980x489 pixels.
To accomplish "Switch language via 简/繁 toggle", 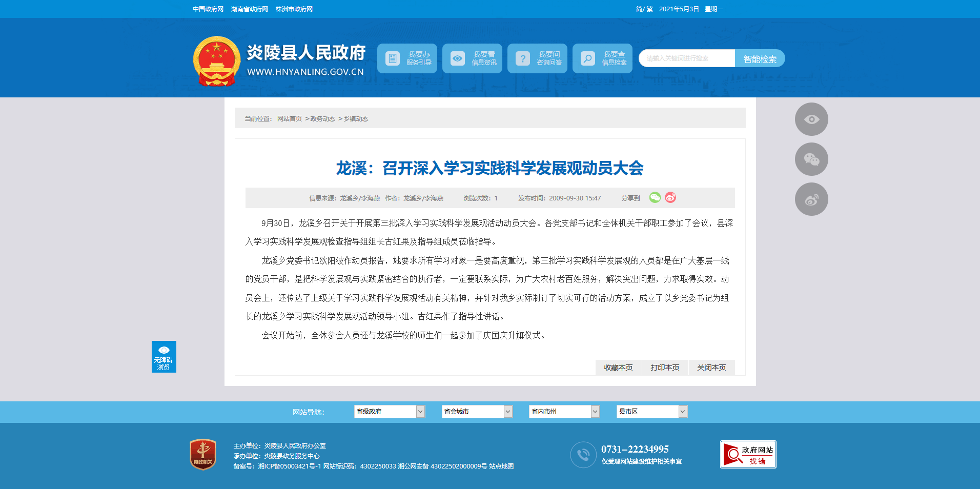I will (644, 9).
